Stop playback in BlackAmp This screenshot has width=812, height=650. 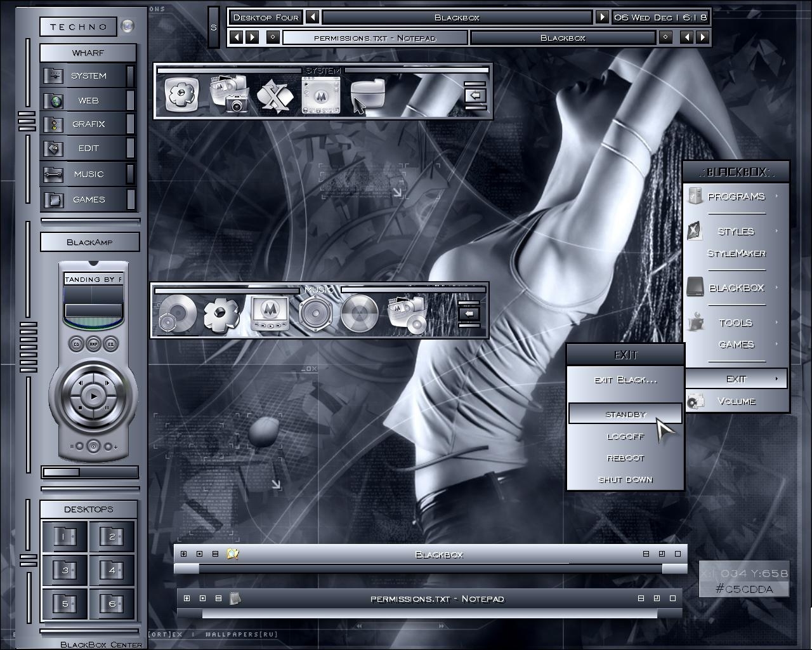[81, 408]
